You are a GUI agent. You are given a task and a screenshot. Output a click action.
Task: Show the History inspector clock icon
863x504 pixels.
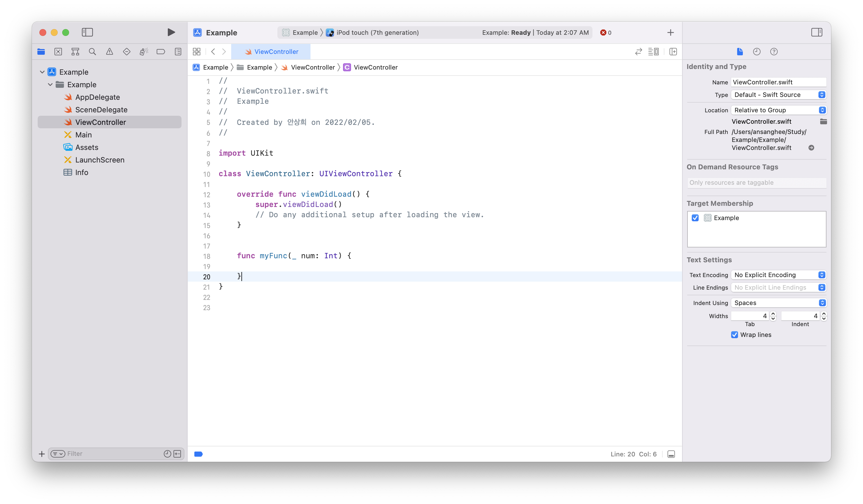coord(757,52)
